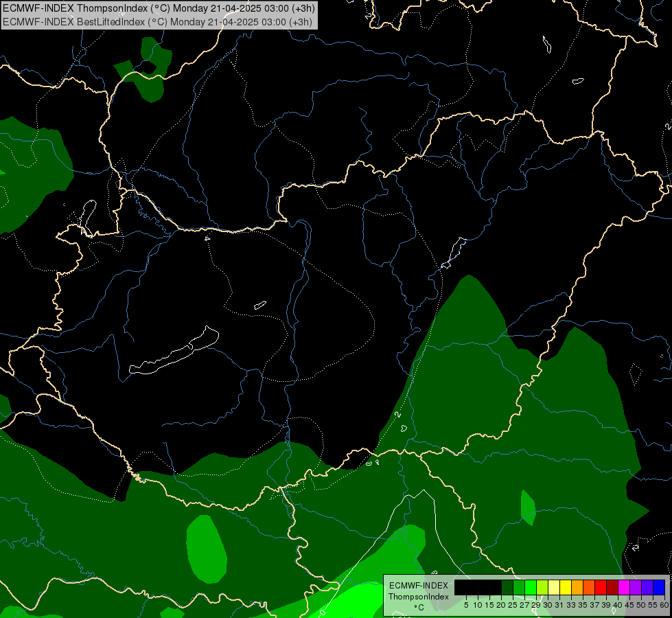Viewport: 672px width, 618px height.
Task: Click the indigo 50–55 legend swatch
Action: coord(647,588)
